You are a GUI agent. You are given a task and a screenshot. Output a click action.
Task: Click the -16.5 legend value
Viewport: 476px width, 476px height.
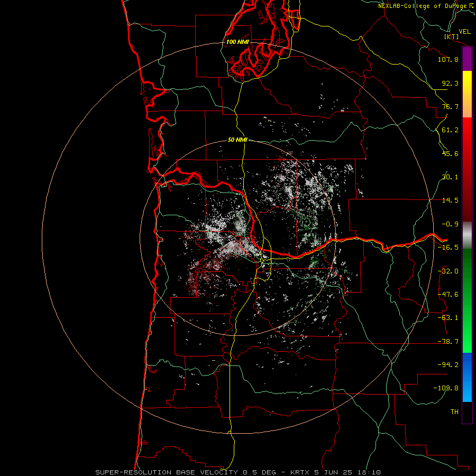(x=448, y=248)
